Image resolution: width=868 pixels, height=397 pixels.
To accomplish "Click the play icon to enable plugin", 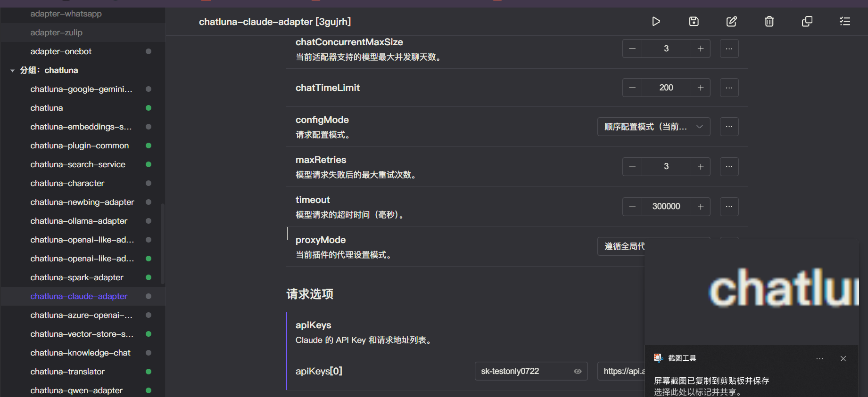I will 656,22.
